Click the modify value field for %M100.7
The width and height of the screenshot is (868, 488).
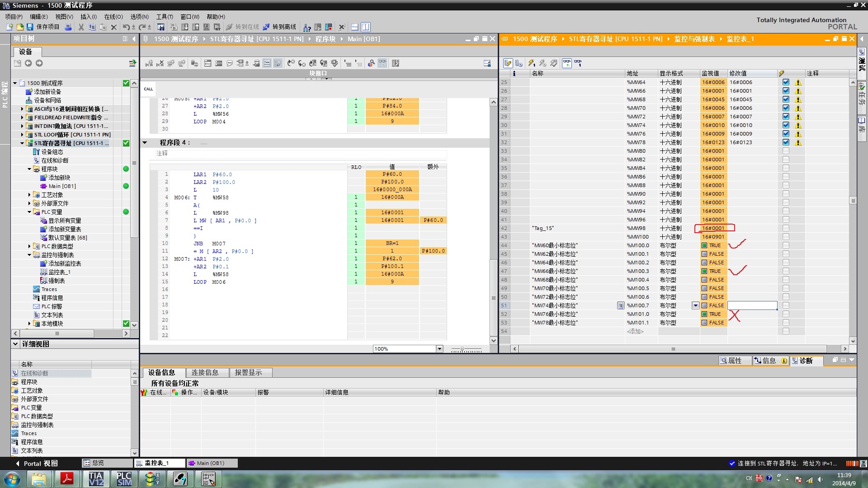coord(752,306)
